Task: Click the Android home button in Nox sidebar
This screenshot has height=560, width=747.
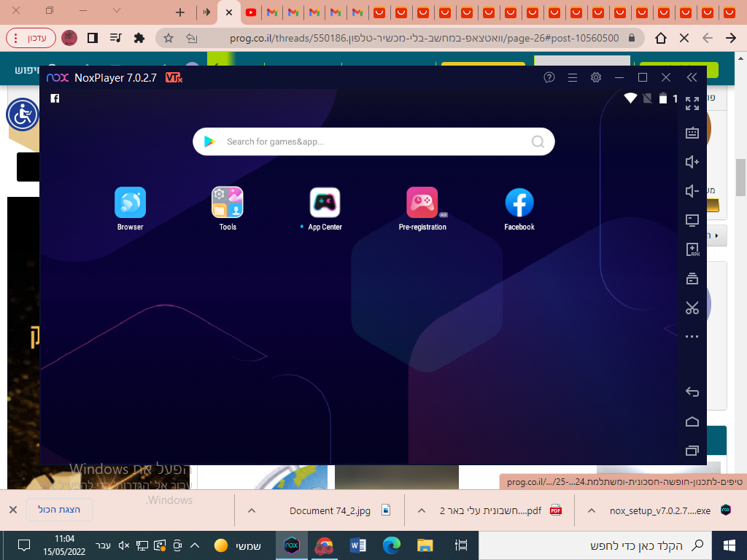Action: tap(692, 421)
